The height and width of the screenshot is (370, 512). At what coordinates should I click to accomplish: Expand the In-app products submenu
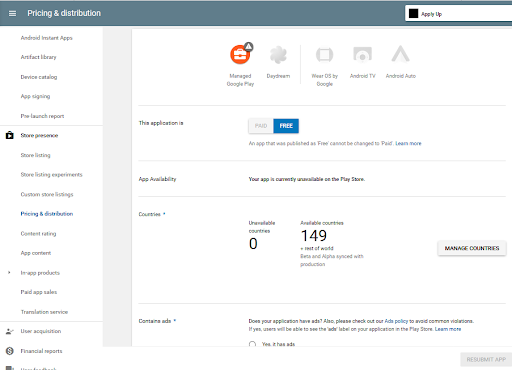9,273
